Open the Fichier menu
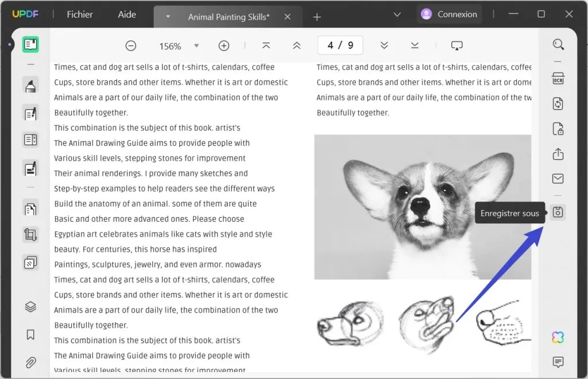588x379 pixels. coord(79,14)
